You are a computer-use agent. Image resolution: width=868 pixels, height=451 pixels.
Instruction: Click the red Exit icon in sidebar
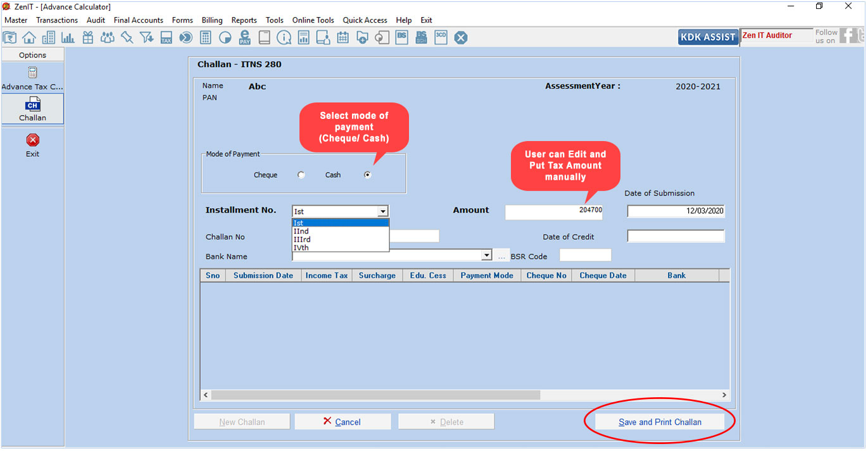point(32,145)
